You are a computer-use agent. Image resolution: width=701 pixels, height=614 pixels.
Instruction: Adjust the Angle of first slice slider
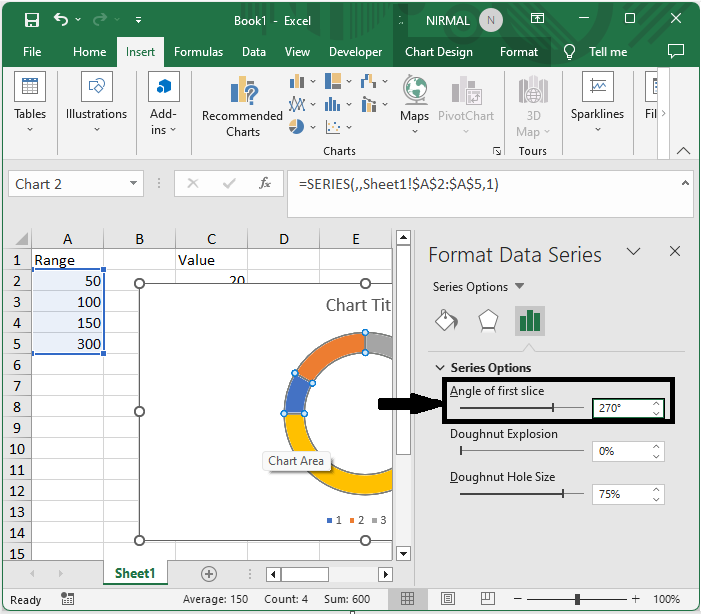(553, 408)
